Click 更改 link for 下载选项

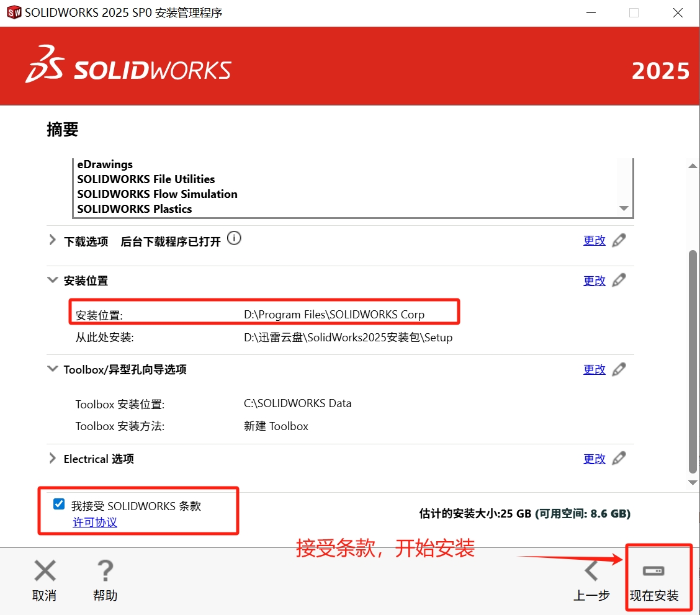[x=595, y=241]
